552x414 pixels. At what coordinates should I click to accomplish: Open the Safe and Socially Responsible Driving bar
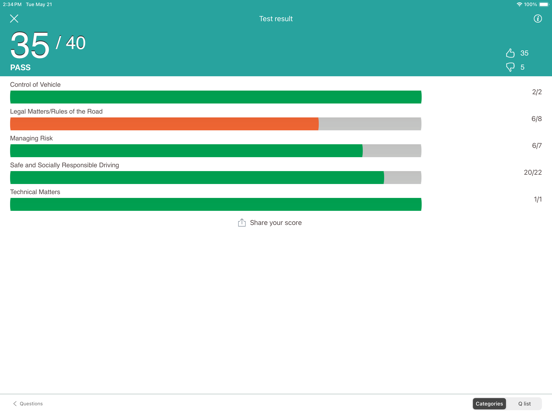[215, 177]
